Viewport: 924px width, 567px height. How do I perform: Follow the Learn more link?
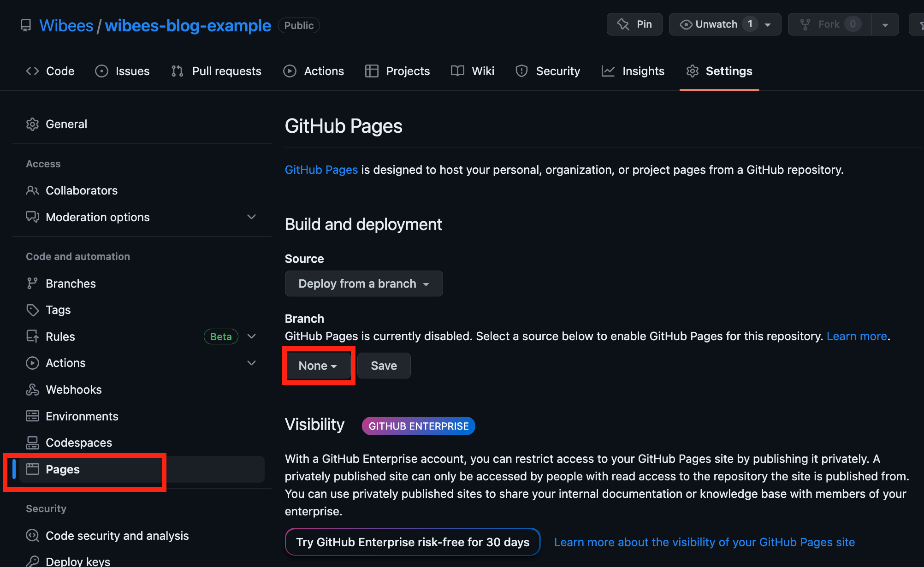[x=856, y=336]
